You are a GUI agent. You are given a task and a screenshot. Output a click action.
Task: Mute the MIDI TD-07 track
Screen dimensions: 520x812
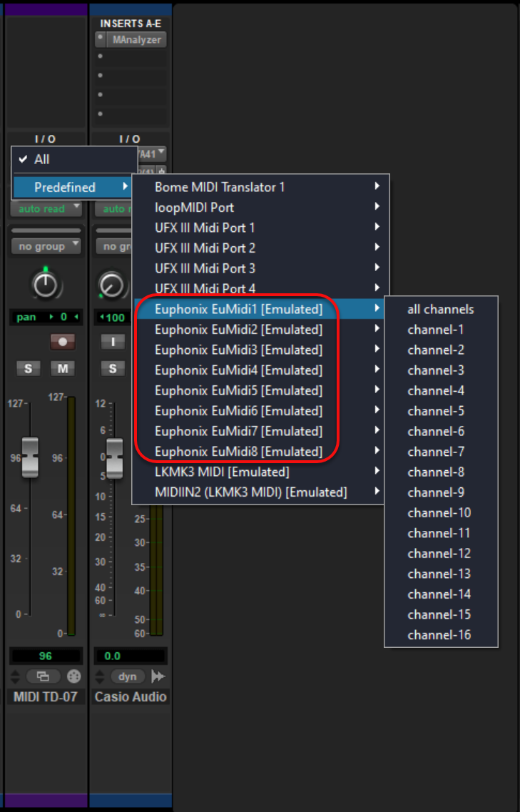click(x=62, y=368)
